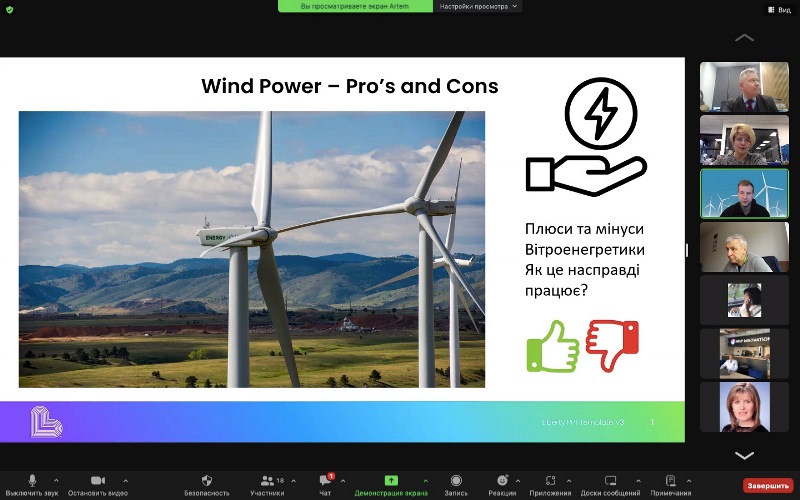Stop video with the camera icon
The image size is (800, 500).
click(97, 485)
